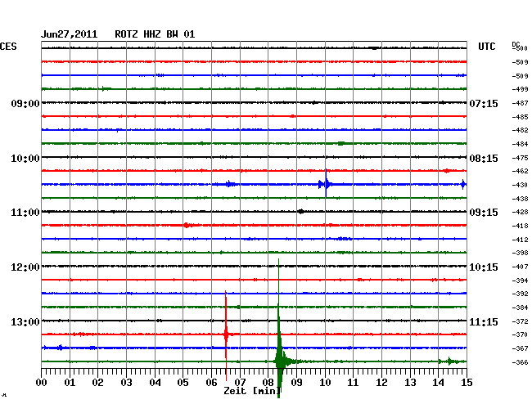This screenshot has width=532, height=404.
Task: Click the 05 minute axis label
Action: pos(183,383)
